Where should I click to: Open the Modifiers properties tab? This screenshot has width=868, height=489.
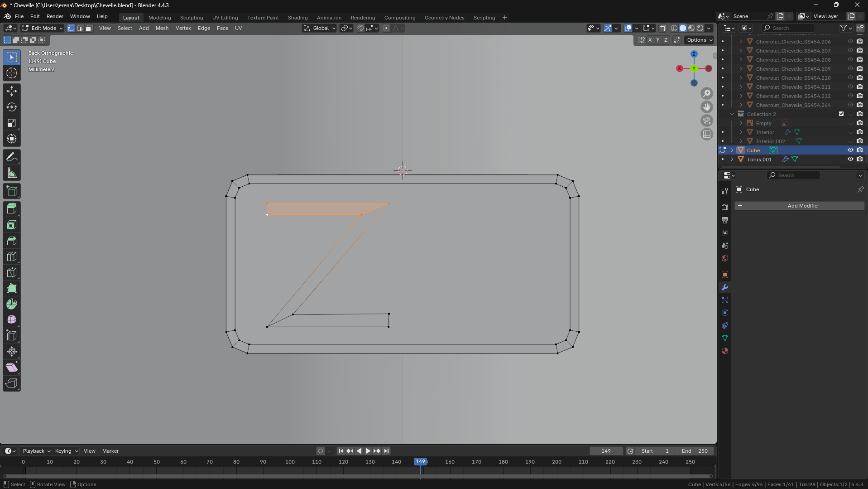(725, 287)
